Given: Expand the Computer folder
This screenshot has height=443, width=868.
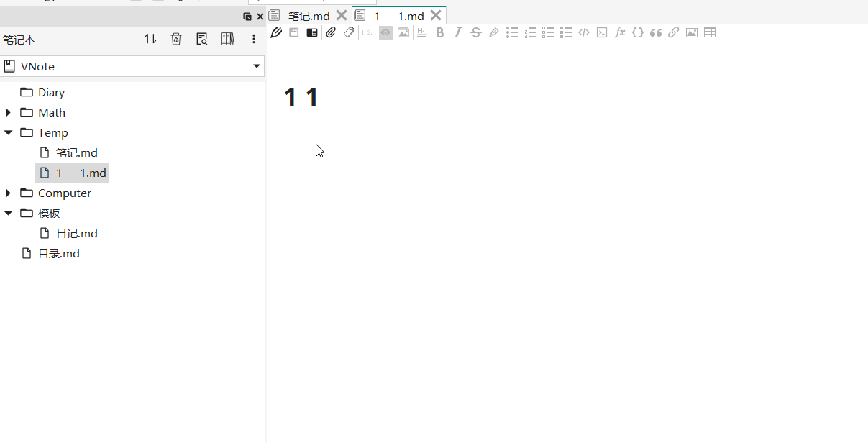Looking at the screenshot, I should pyautogui.click(x=8, y=193).
